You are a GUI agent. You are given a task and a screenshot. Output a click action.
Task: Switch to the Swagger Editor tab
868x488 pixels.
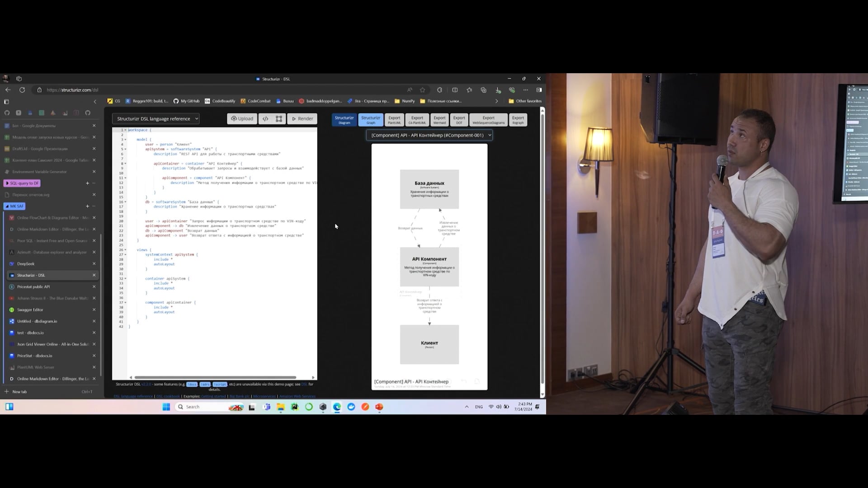pos(30,310)
